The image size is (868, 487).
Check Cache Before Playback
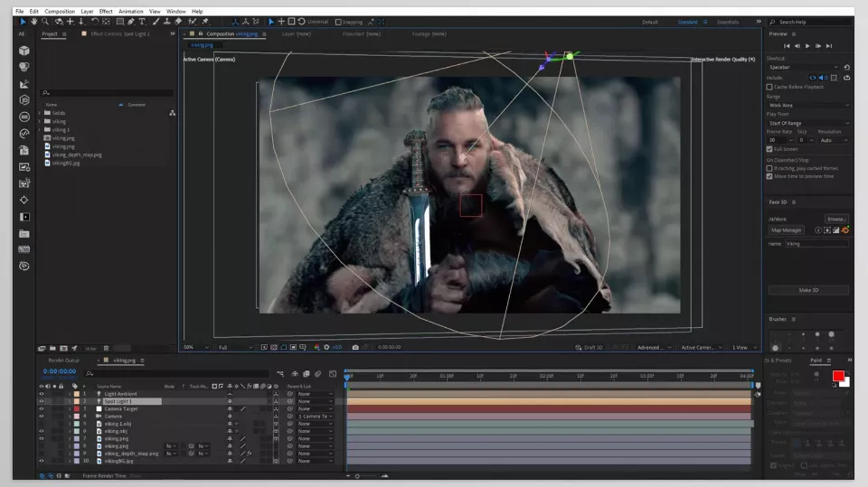point(769,87)
